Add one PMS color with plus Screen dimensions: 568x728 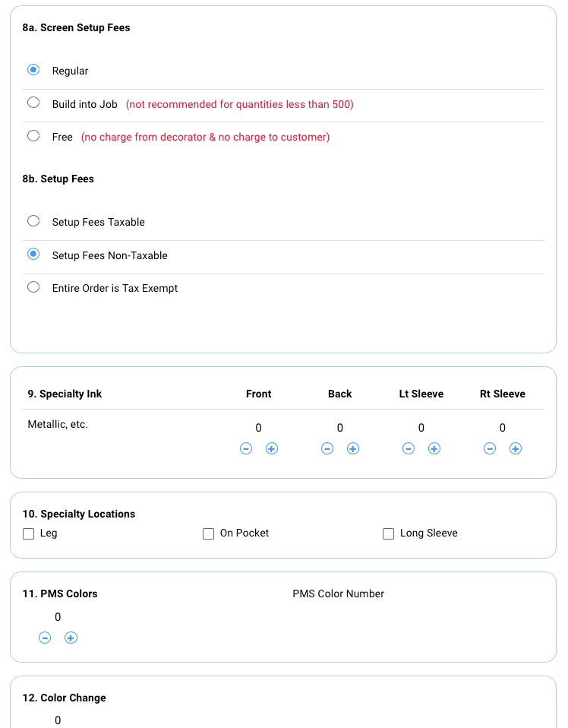[x=71, y=638]
